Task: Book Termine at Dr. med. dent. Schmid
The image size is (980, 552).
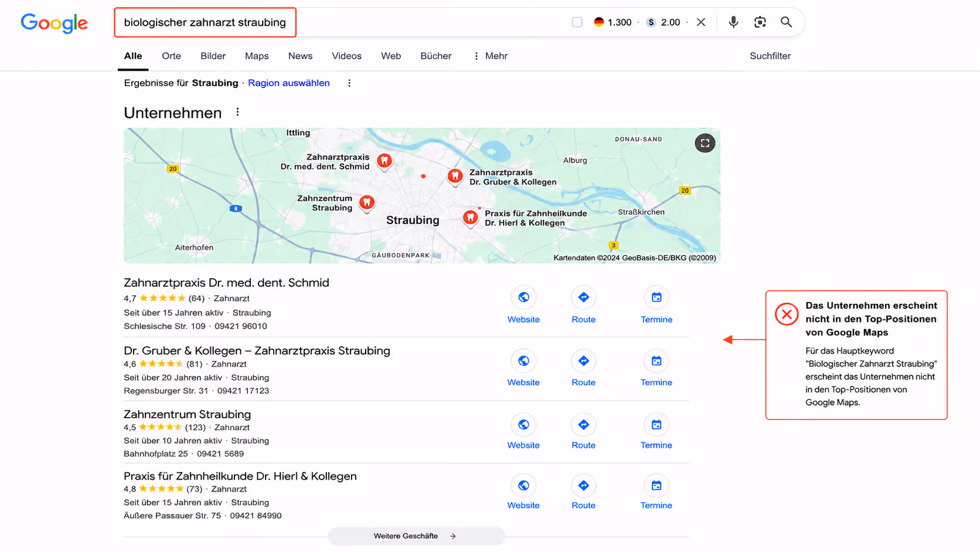Action: [x=656, y=305]
